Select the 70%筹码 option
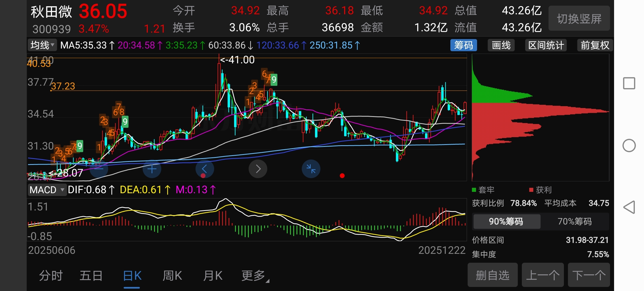The width and height of the screenshot is (644, 291). tap(574, 221)
